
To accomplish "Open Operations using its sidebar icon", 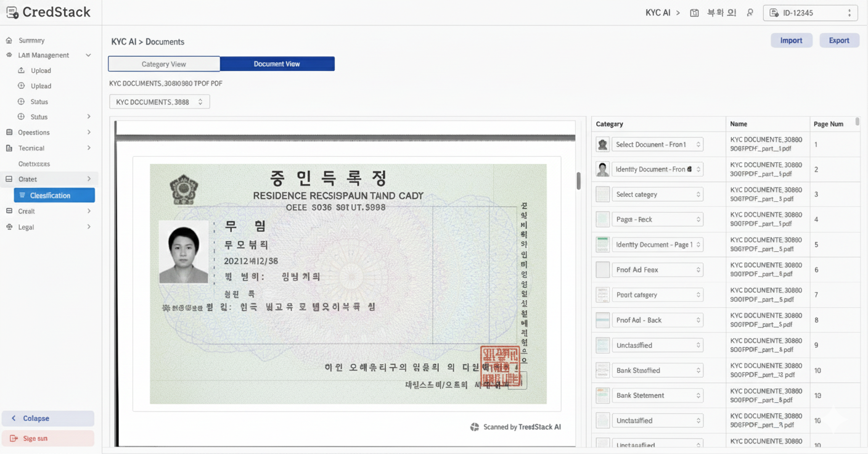I will click(x=9, y=132).
